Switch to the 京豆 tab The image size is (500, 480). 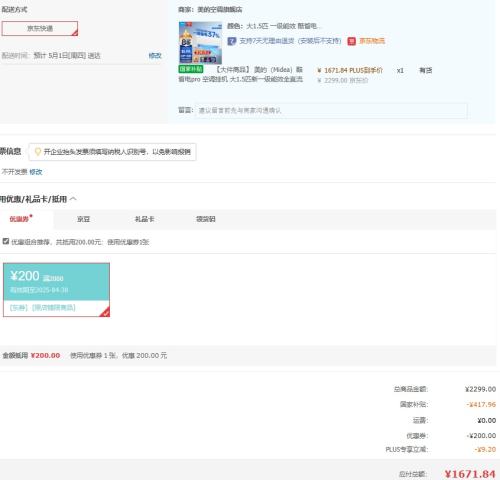point(83,219)
